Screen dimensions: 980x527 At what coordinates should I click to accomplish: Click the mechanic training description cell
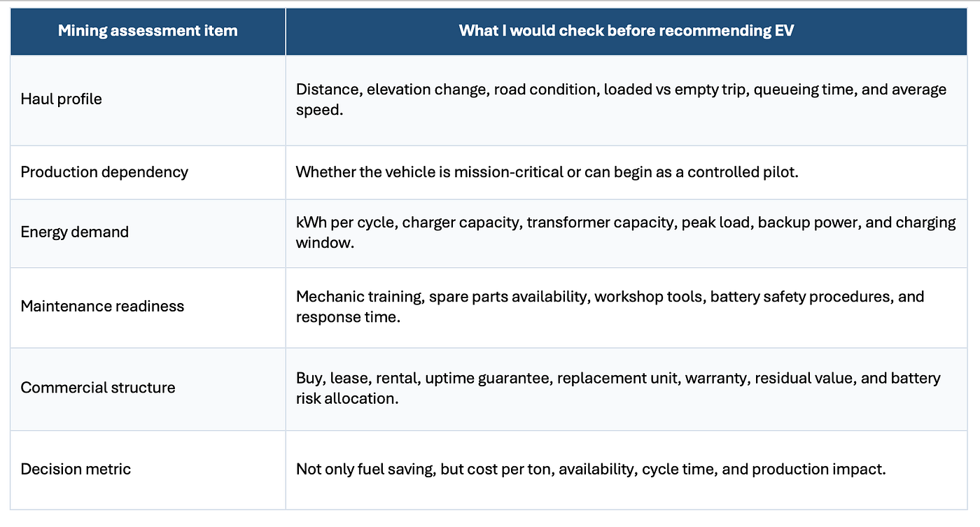626,307
